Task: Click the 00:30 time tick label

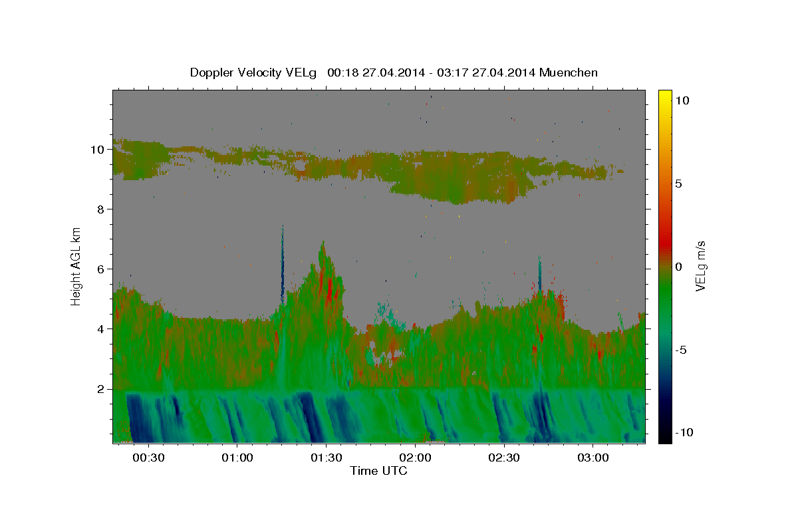Action: (148, 458)
